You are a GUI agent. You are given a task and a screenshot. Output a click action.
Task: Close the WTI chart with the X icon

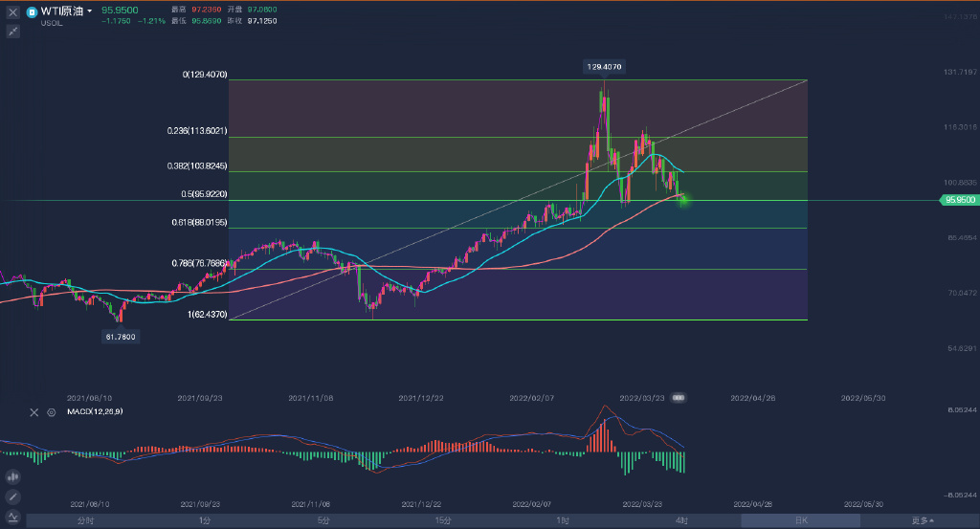click(x=12, y=11)
